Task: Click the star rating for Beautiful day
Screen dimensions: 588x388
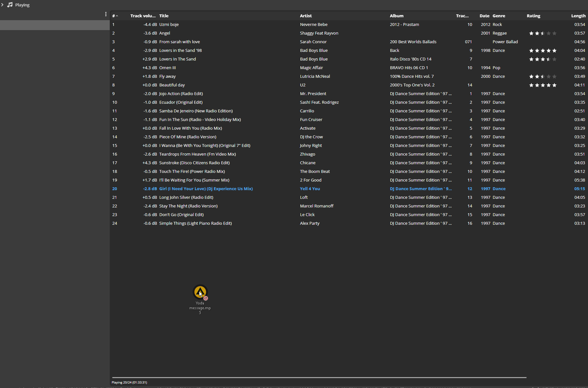Action: pyautogui.click(x=543, y=85)
